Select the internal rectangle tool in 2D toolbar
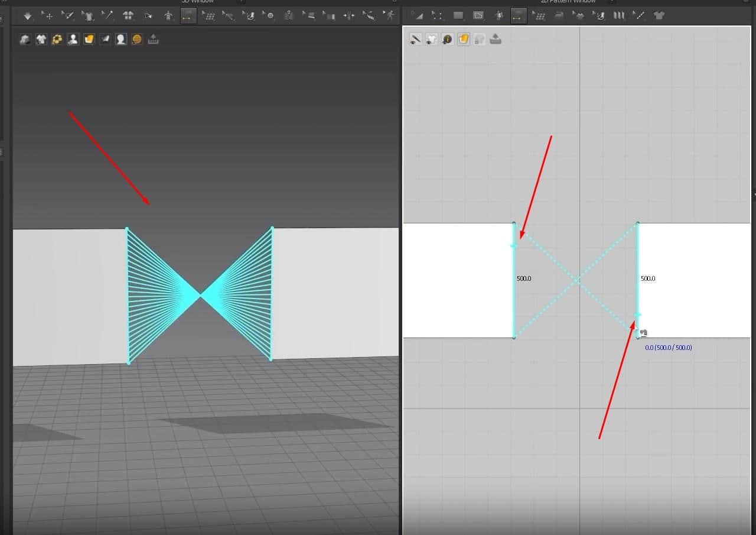The width and height of the screenshot is (756, 535). click(478, 16)
